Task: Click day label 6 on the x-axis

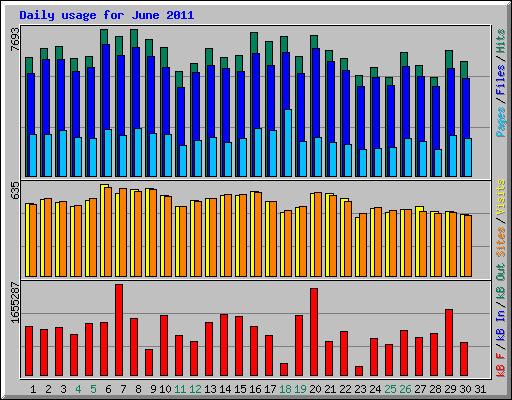Action: click(x=108, y=389)
